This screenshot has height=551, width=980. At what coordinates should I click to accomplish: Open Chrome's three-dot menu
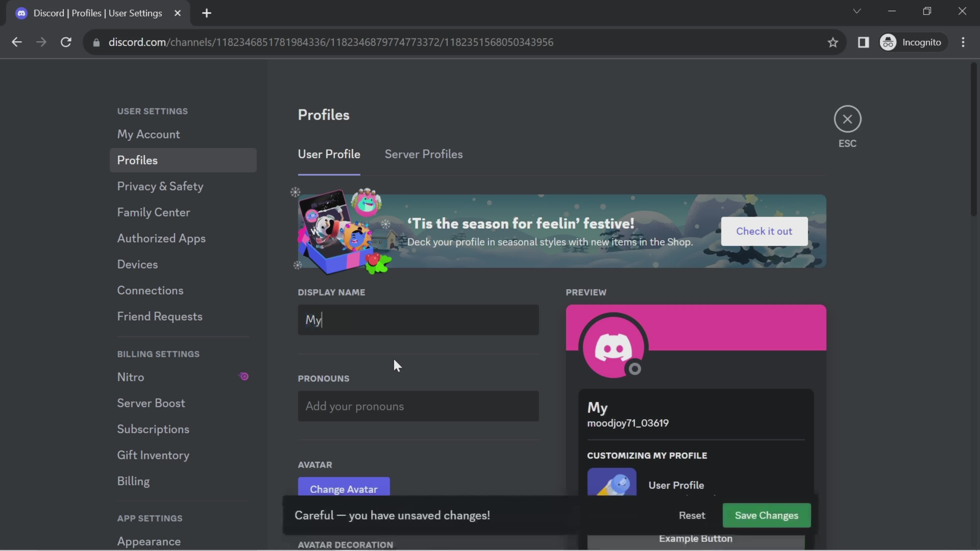point(963,42)
